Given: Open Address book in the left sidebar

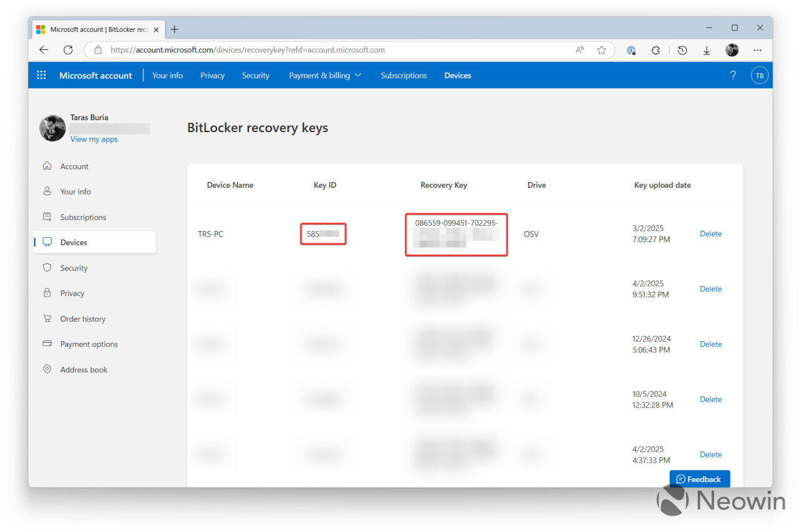Looking at the screenshot, I should pyautogui.click(x=94, y=369).
